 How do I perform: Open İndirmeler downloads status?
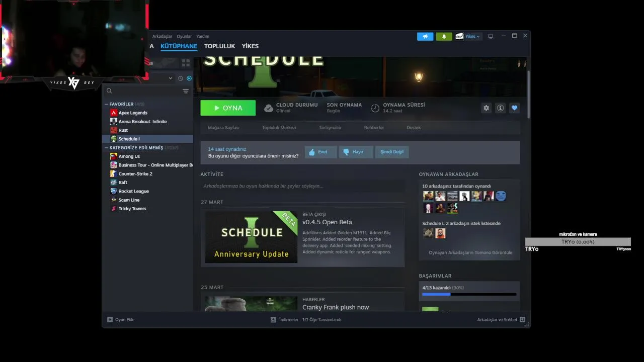click(306, 320)
